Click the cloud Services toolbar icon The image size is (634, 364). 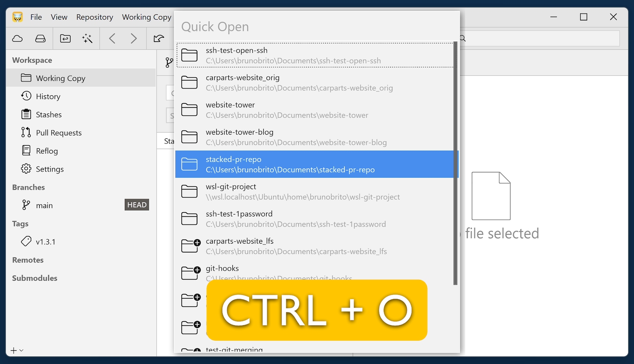click(x=17, y=38)
